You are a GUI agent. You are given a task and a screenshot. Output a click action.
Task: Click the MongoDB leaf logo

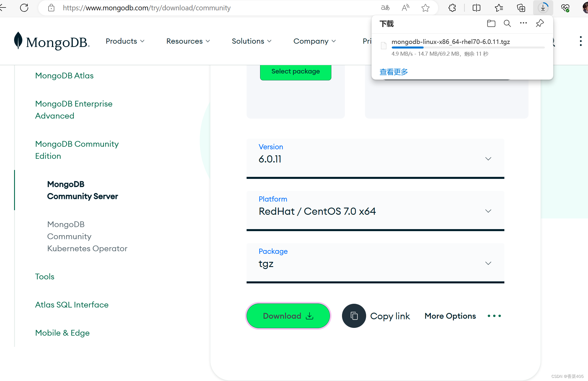tap(18, 40)
